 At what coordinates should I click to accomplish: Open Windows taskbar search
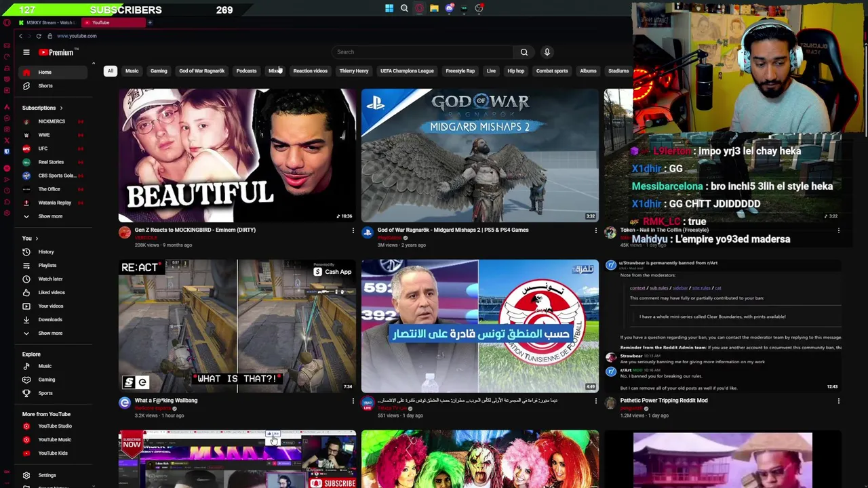coord(404,9)
